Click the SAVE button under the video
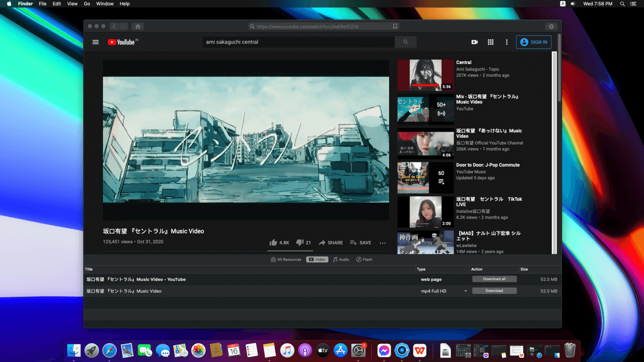Image resolution: width=644 pixels, height=362 pixels. (361, 242)
